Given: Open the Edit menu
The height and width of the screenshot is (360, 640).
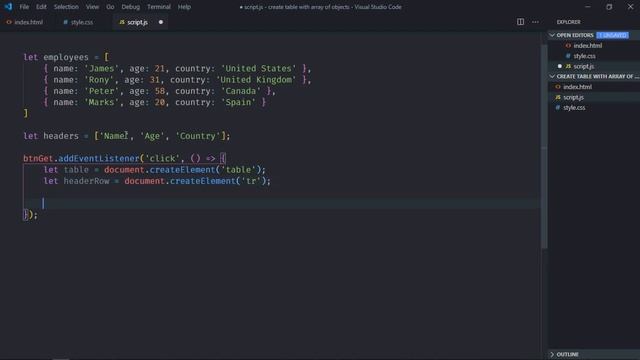Looking at the screenshot, I should pos(41,7).
